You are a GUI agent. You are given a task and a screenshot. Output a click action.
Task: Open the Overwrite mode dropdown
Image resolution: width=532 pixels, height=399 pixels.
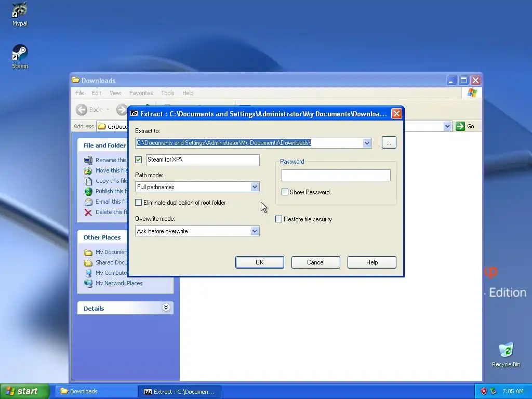click(x=255, y=231)
